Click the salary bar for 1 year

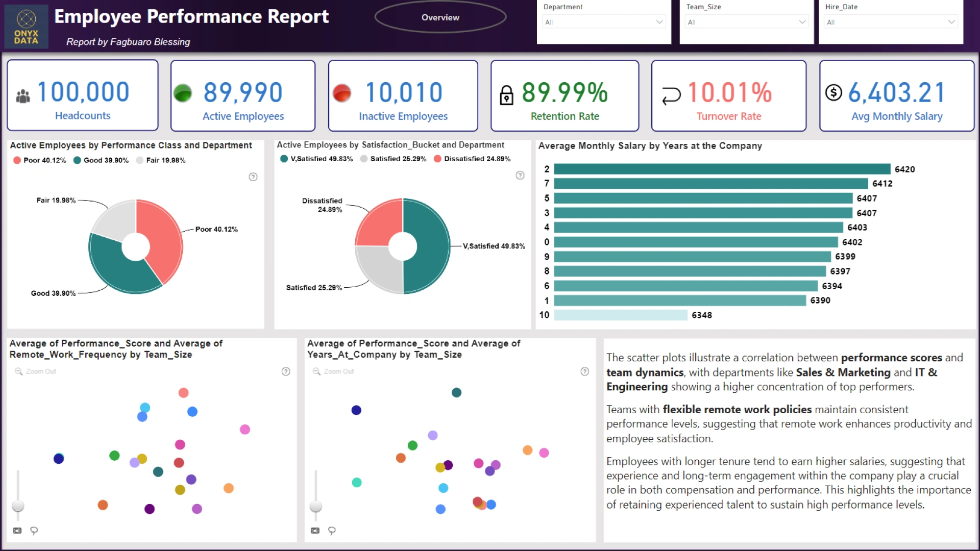[x=680, y=300]
